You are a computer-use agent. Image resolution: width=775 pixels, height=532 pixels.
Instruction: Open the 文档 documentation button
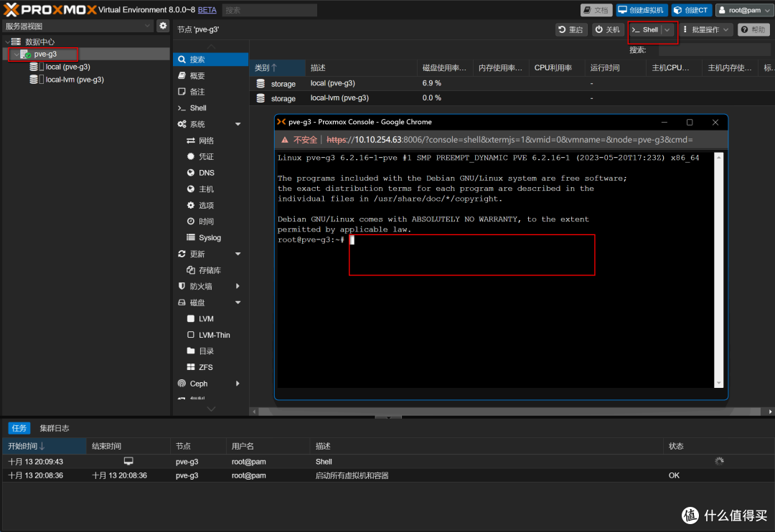[596, 10]
